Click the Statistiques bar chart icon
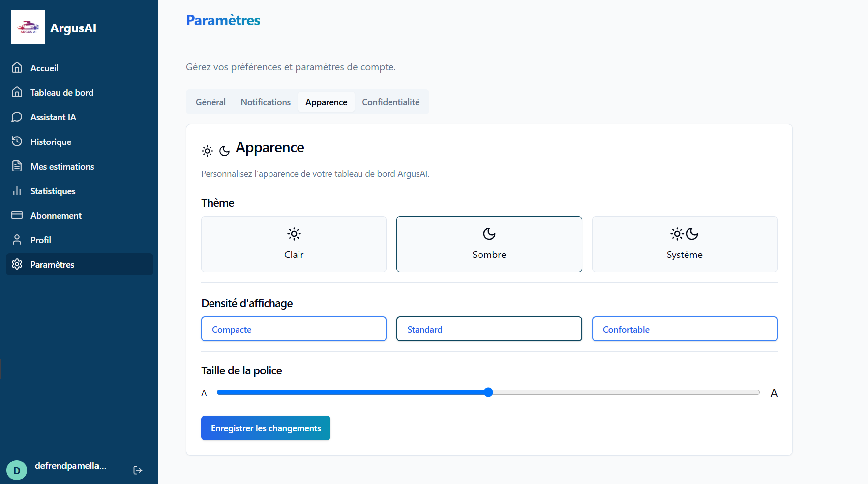Image resolution: width=868 pixels, height=484 pixels. 17,190
